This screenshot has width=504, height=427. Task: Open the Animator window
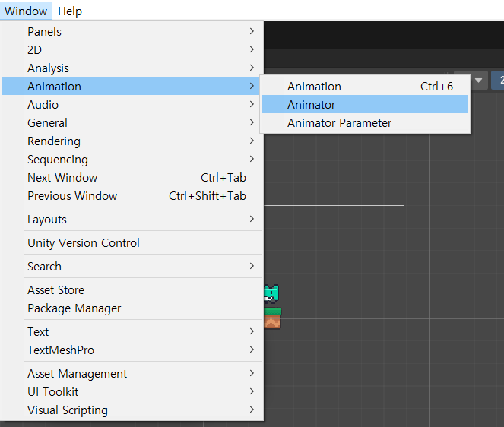click(x=365, y=104)
